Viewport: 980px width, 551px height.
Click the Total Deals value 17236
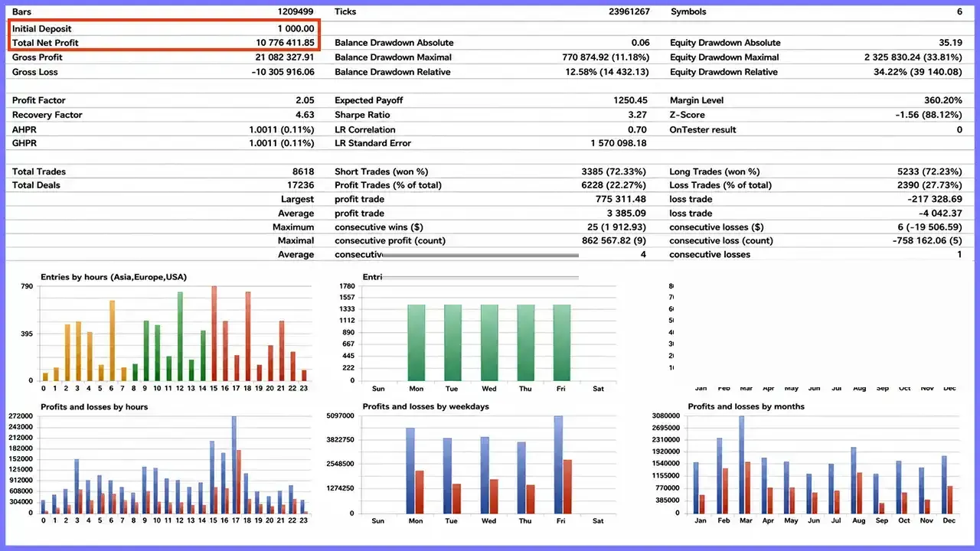pos(300,185)
